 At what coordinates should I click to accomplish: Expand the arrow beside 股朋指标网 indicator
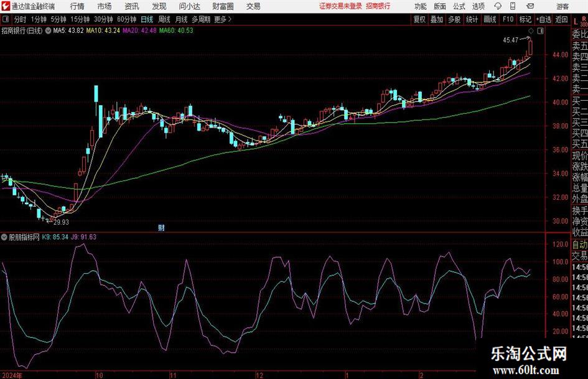[4, 237]
